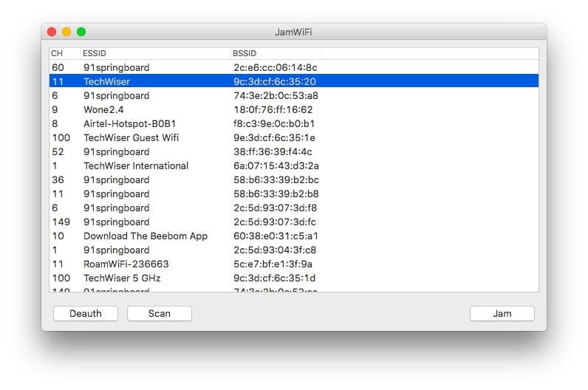The image size is (588, 390).
Task: Select the Download The Beebom App network
Action: [x=294, y=236]
